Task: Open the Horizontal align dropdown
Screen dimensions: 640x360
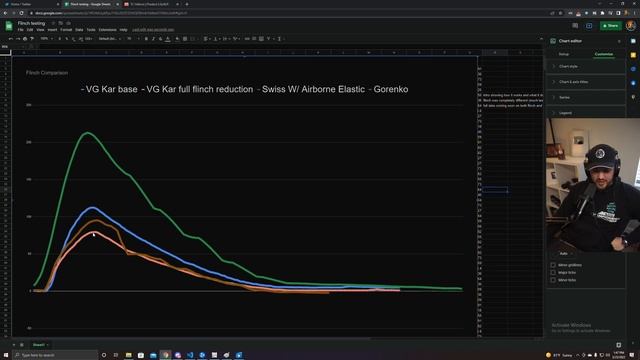Action: [x=207, y=39]
